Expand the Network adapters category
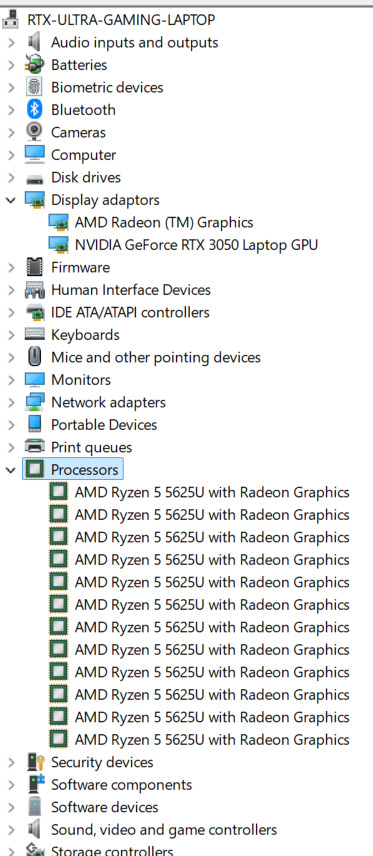373x856 pixels. click(10, 402)
